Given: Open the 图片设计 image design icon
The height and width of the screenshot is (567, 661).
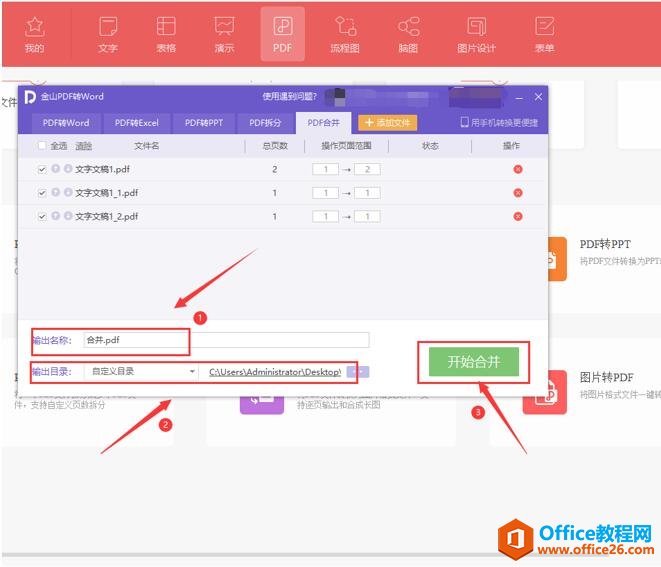Looking at the screenshot, I should pyautogui.click(x=476, y=35).
